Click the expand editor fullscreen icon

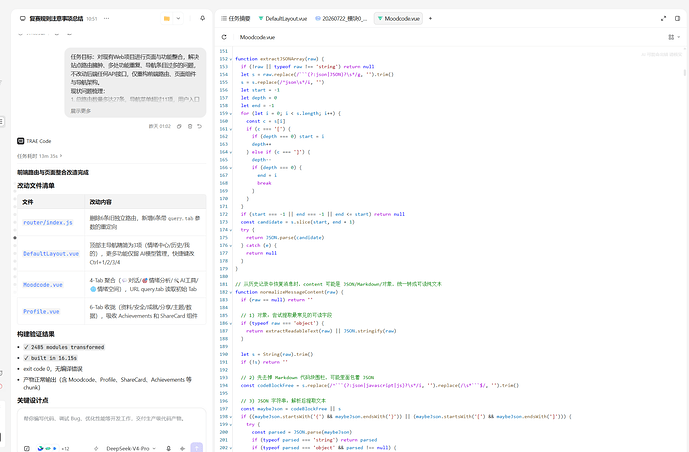click(664, 18)
